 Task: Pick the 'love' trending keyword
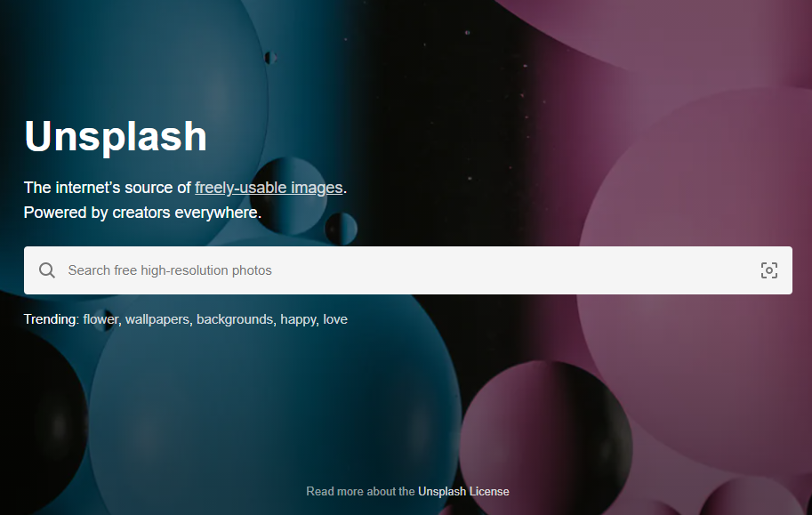click(x=335, y=319)
